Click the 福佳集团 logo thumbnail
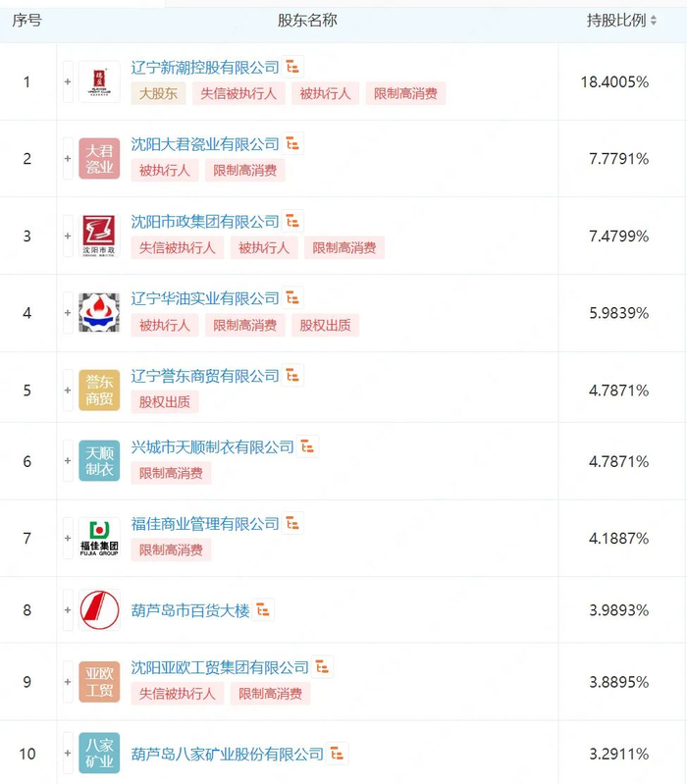 point(99,538)
